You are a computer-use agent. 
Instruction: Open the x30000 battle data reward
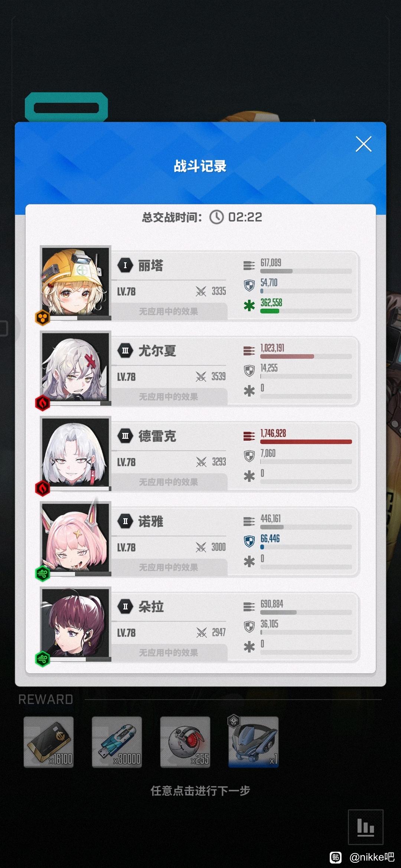tap(117, 742)
